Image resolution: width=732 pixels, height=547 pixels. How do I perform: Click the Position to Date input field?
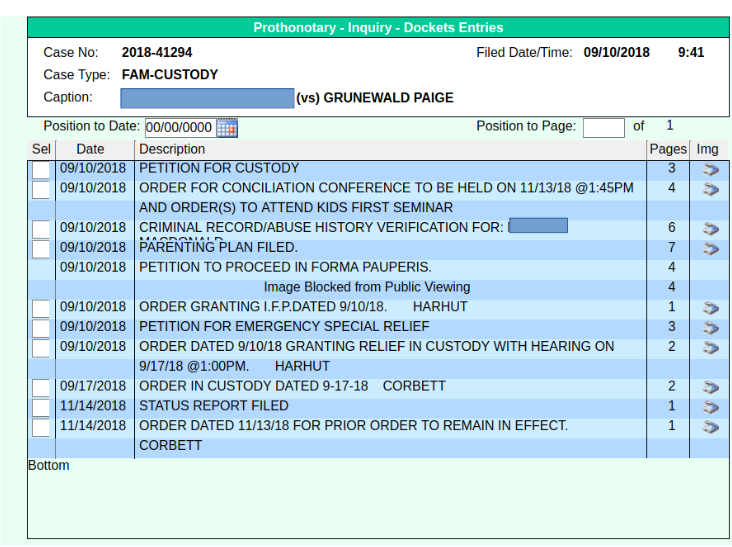coord(179,128)
